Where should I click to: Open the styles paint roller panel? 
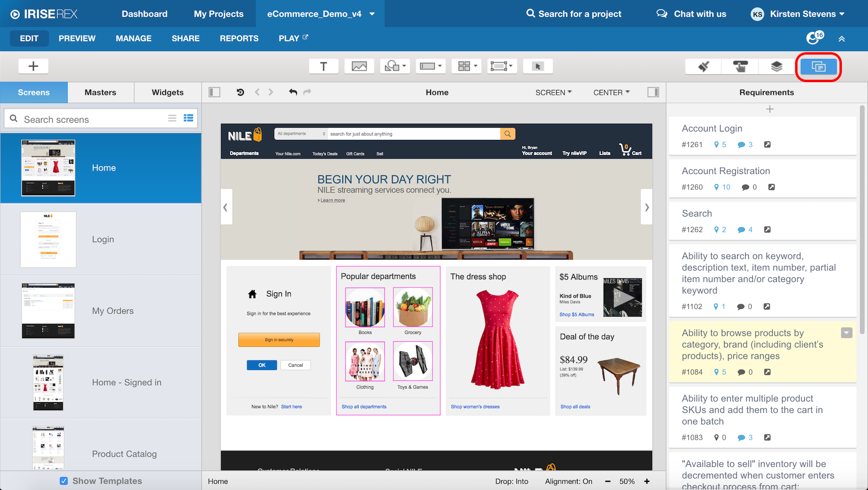click(x=740, y=66)
